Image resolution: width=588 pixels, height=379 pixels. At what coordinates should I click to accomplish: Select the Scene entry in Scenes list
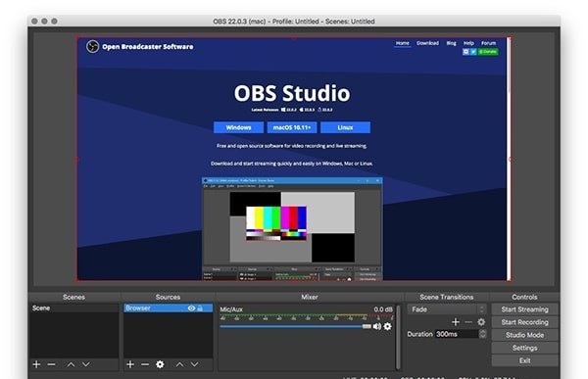tap(74, 308)
